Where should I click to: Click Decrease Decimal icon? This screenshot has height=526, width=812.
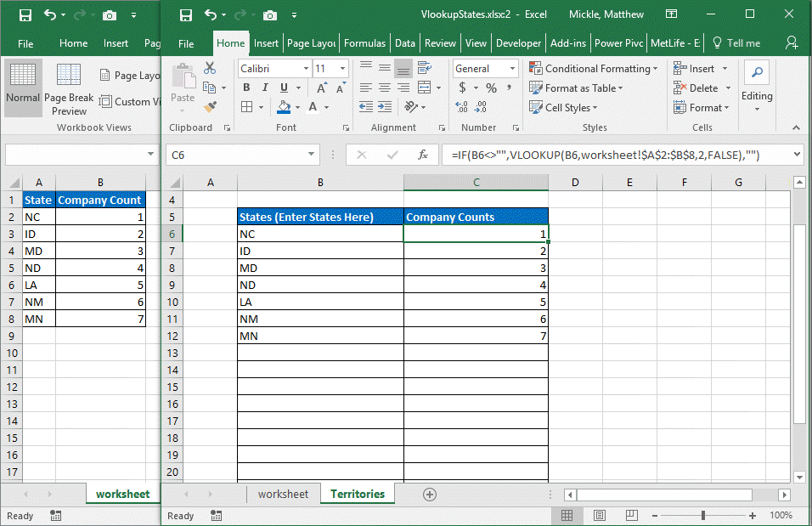[481, 107]
